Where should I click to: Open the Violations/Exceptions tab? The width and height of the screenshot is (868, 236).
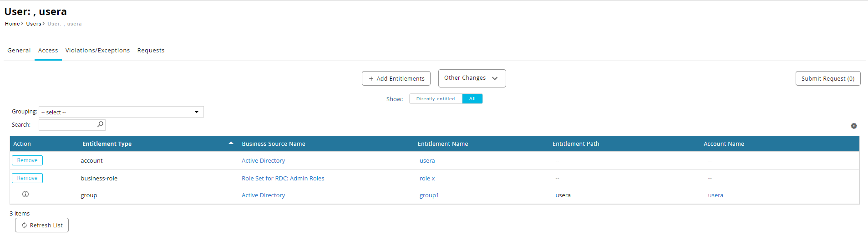[x=97, y=51]
